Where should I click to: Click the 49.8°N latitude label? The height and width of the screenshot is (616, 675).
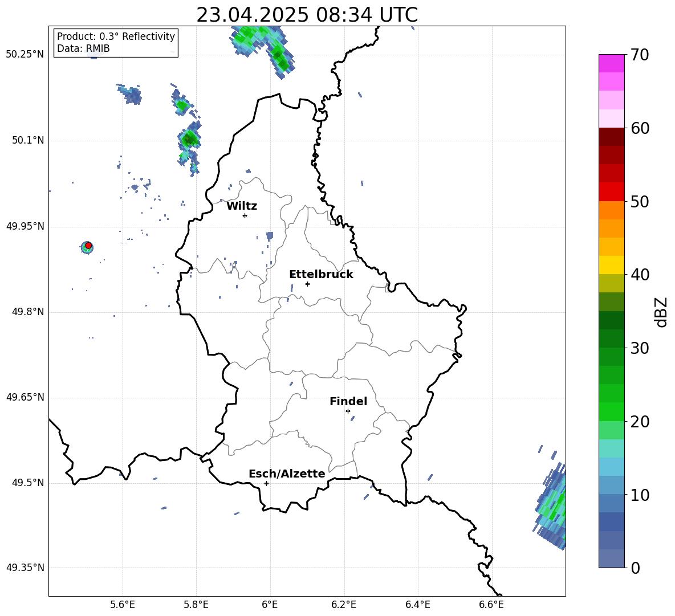coord(27,312)
